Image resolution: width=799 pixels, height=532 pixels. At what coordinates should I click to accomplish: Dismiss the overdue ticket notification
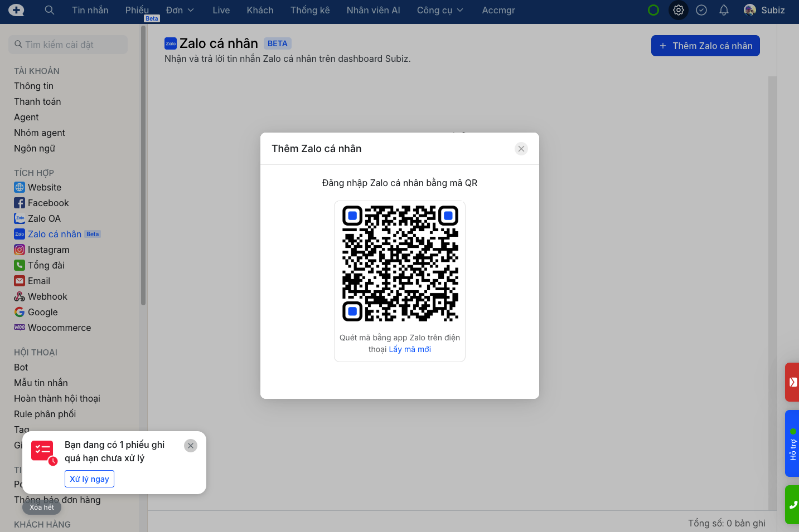[191, 446]
